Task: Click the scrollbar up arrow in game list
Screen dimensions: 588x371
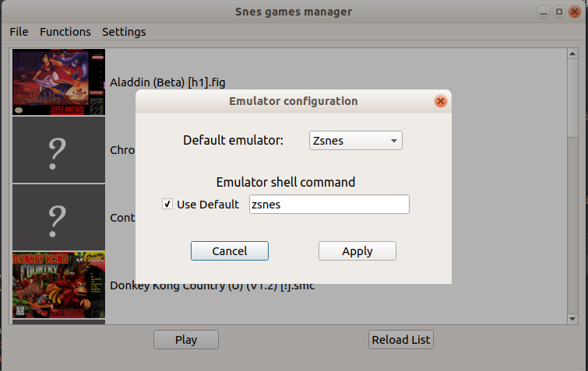Action: [572, 54]
